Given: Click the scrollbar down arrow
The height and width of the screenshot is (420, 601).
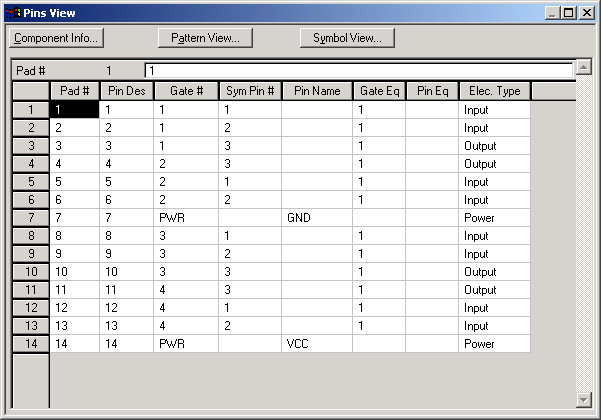Looking at the screenshot, I should [583, 400].
